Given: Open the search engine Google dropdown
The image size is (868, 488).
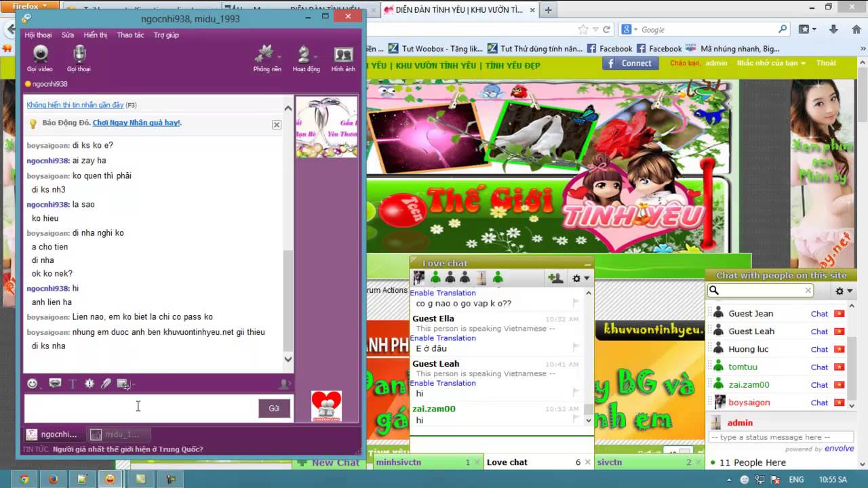Looking at the screenshot, I should tap(629, 29).
